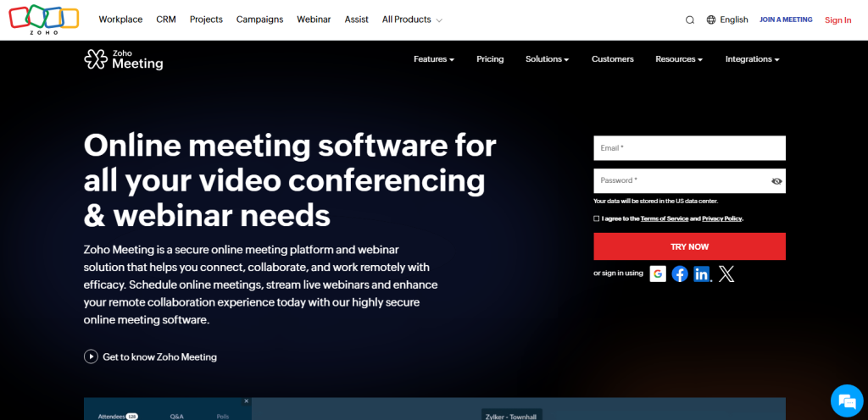Open the chat support bubble
The width and height of the screenshot is (868, 420).
tap(847, 401)
